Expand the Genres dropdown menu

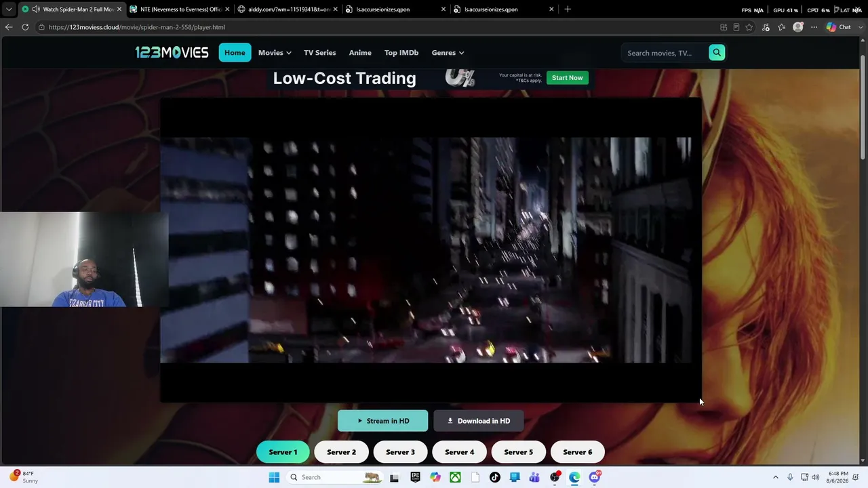448,53
